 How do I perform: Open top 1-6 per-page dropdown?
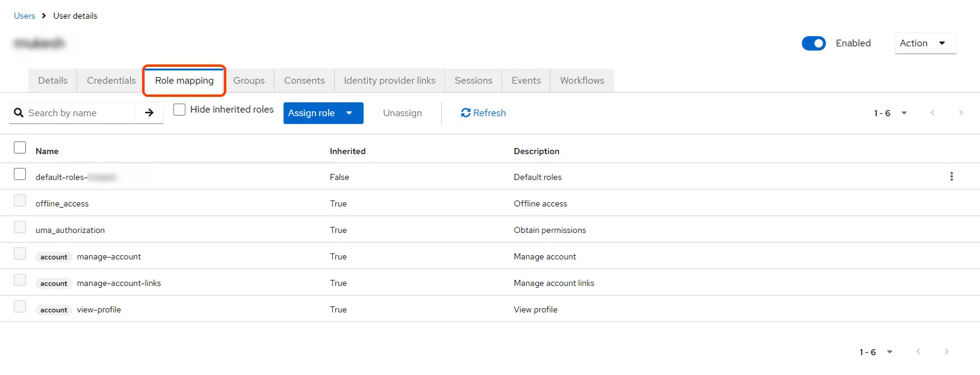(890, 113)
